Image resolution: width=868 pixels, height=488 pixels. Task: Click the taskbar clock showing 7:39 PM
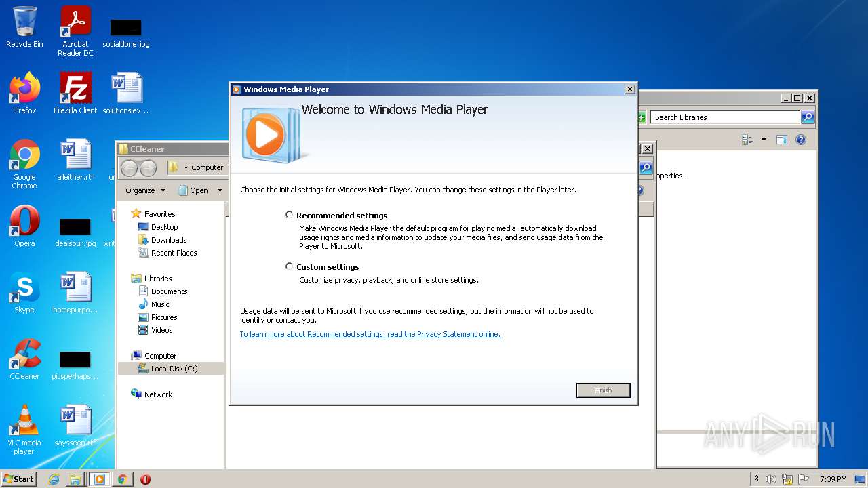833,479
